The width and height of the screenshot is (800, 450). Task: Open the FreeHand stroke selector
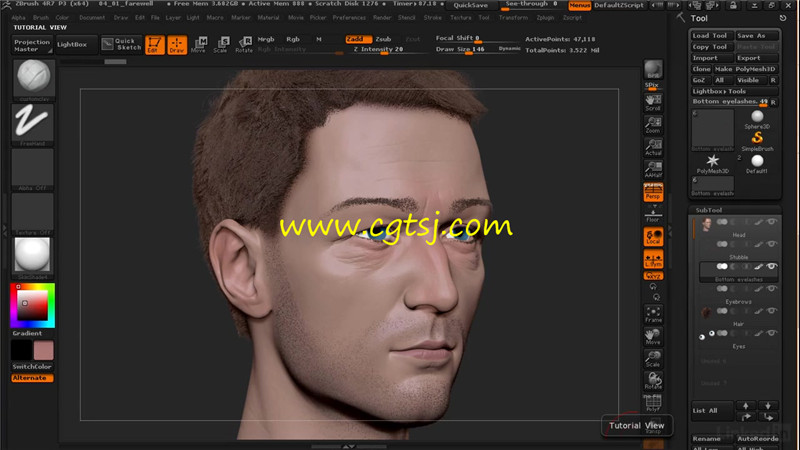pos(33,125)
